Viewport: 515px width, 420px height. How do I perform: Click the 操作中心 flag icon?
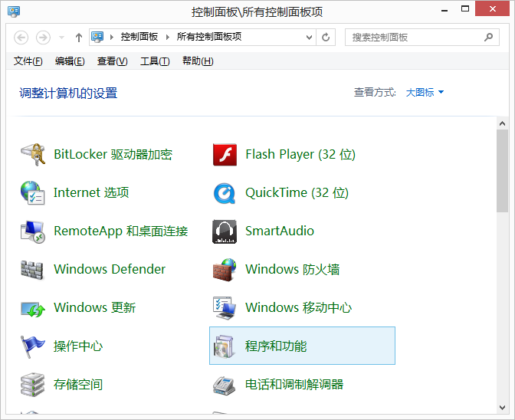pyautogui.click(x=32, y=346)
